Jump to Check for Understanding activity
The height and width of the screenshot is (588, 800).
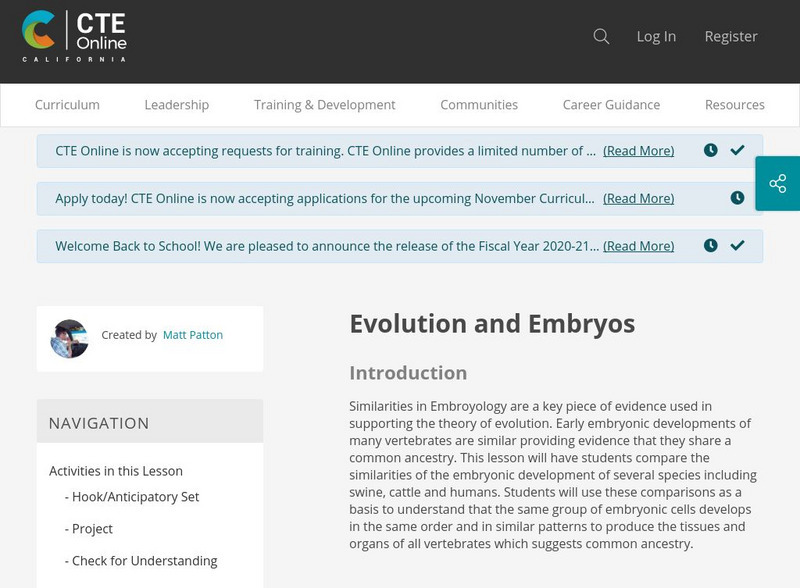point(141,561)
